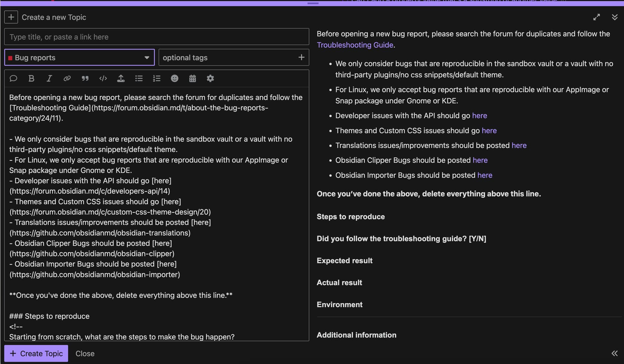
Task: Open Troubleshooting Guide link in preview
Action: [x=355, y=45]
